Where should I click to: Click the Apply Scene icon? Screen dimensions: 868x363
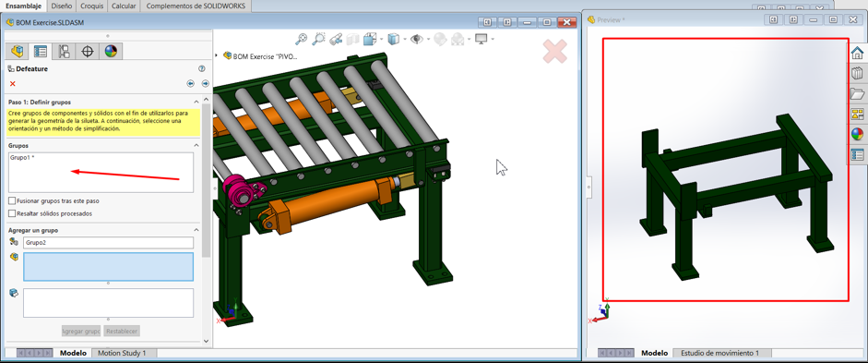(458, 39)
